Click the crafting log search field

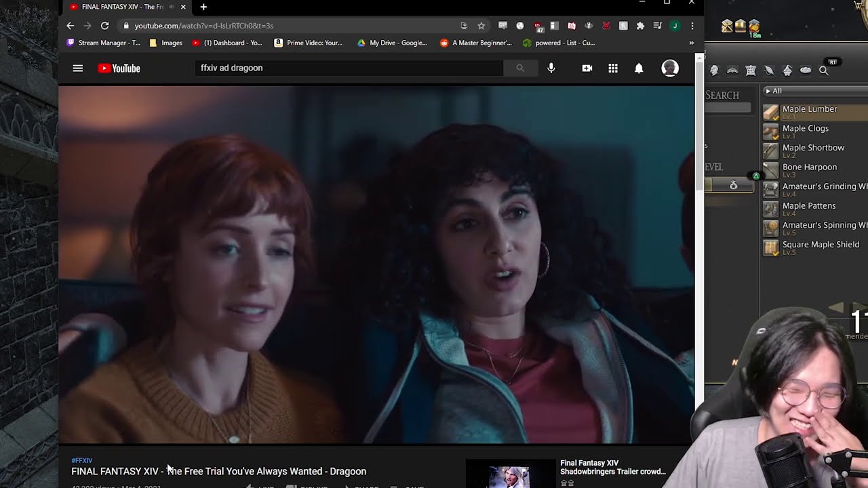pyautogui.click(x=728, y=108)
